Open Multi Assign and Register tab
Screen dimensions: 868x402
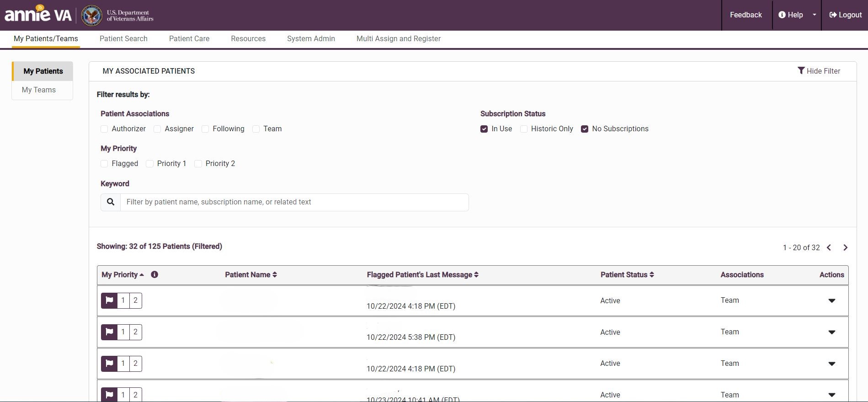[399, 39]
